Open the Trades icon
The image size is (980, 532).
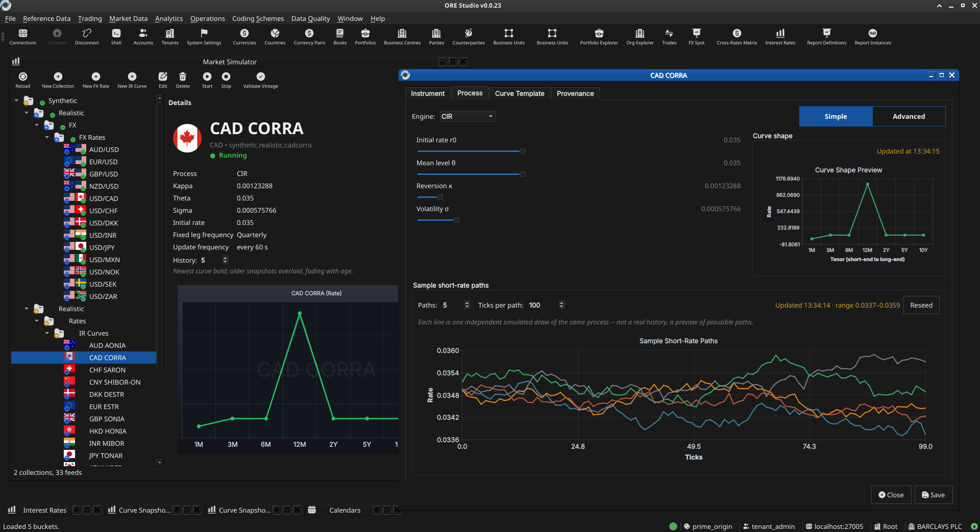pos(669,37)
